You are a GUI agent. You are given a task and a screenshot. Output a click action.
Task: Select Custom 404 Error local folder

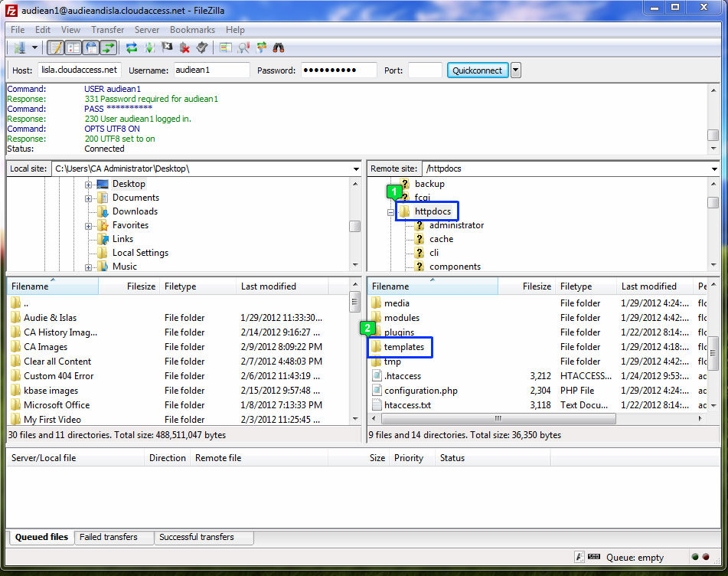point(58,376)
